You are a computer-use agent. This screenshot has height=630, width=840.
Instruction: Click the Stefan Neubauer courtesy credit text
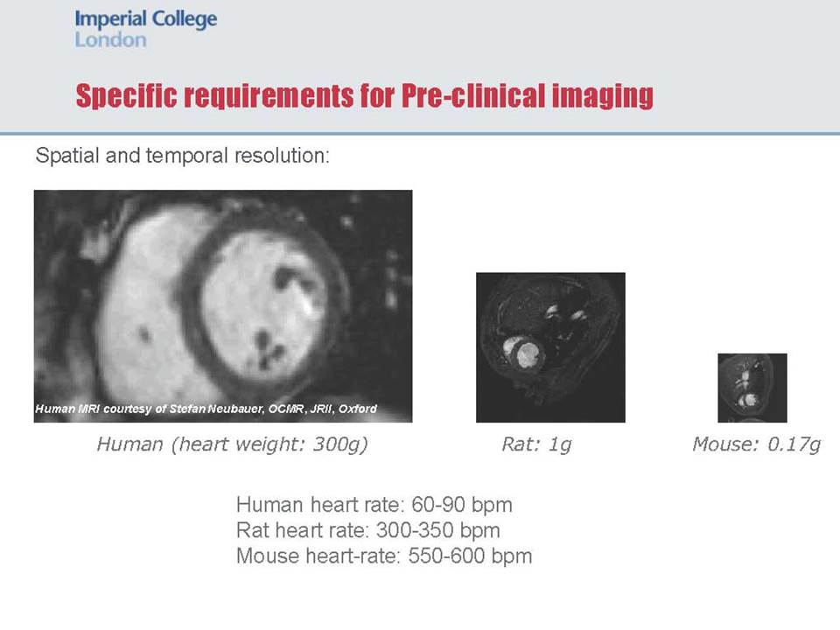(206, 409)
